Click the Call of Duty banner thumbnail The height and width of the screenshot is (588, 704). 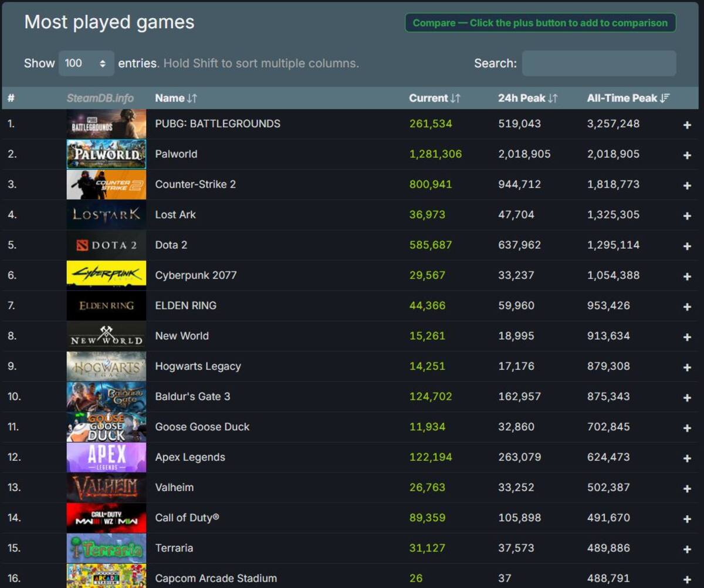pos(106,518)
